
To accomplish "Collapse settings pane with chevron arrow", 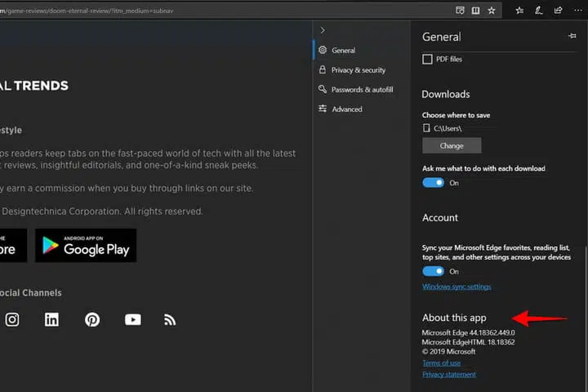I will pyautogui.click(x=323, y=30).
